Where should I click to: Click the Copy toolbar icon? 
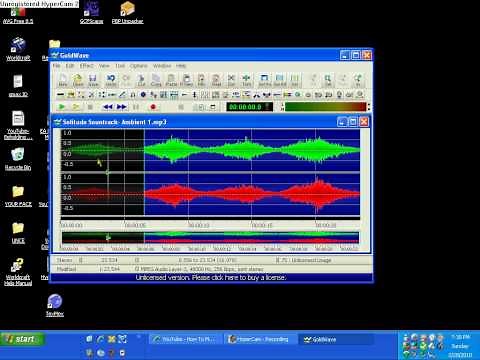[156, 80]
